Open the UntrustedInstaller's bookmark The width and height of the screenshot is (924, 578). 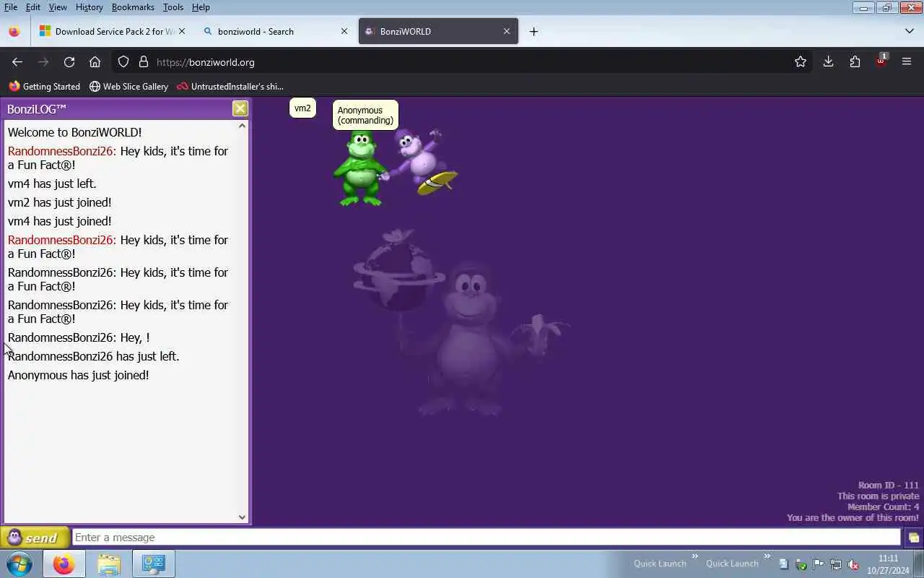tap(230, 86)
